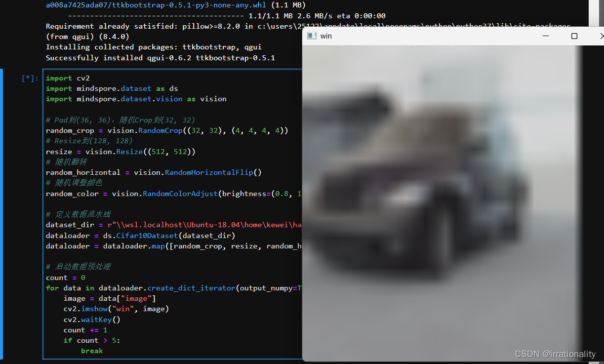
Task: Click the 'cv2.imshow("win", image)' line
Action: click(x=116, y=309)
